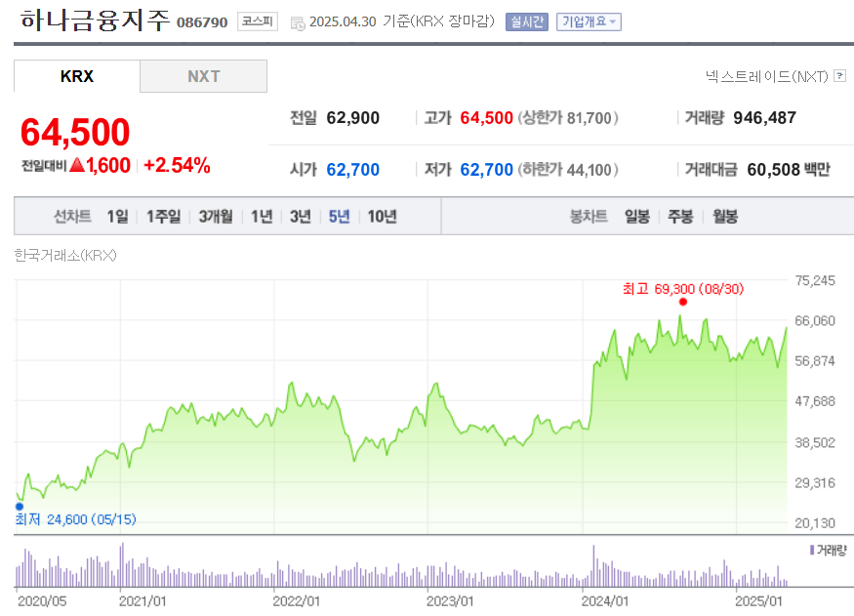Click the 코스피 market badge
Screen dimensions: 854x616
[258, 21]
